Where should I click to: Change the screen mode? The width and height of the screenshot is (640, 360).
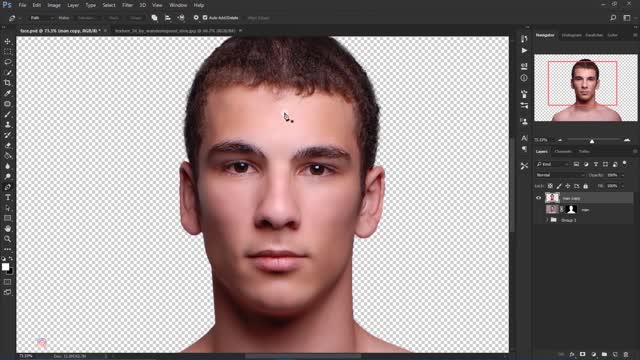[x=7, y=292]
